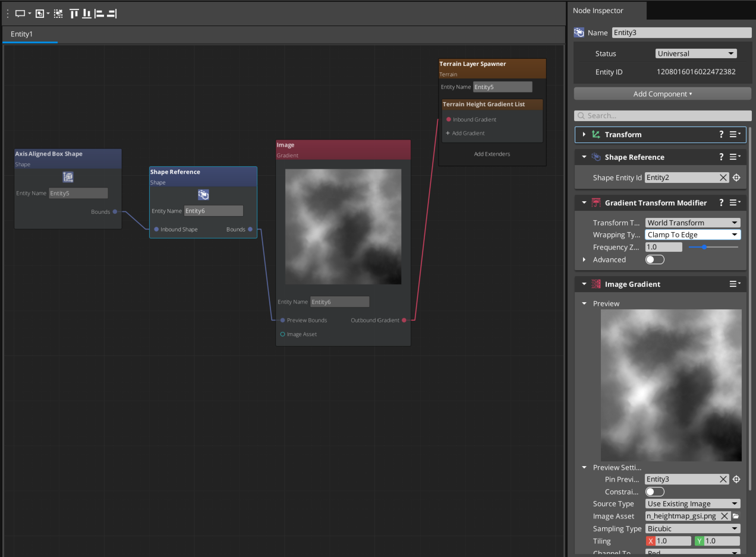Open Transform component help
Image resolution: width=756 pixels, height=557 pixels.
[722, 135]
